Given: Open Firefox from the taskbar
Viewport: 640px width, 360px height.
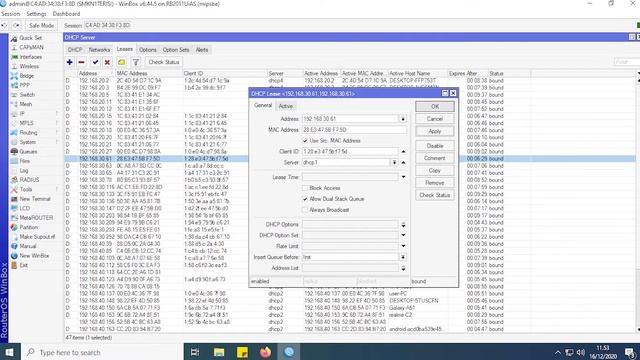Looking at the screenshot, I should point(265,352).
